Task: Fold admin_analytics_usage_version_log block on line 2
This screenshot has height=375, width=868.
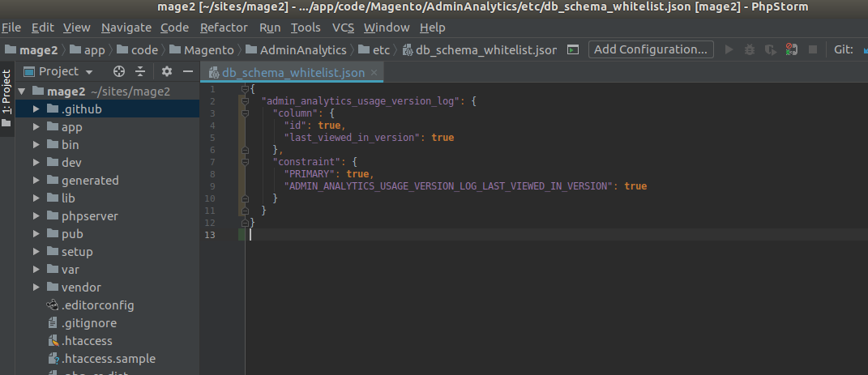Action: 245,101
